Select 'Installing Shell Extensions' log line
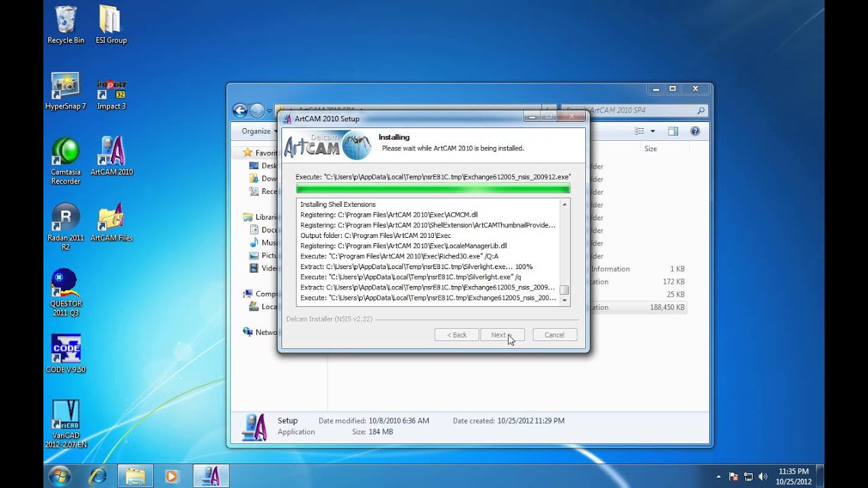This screenshot has width=868, height=488. tap(338, 204)
